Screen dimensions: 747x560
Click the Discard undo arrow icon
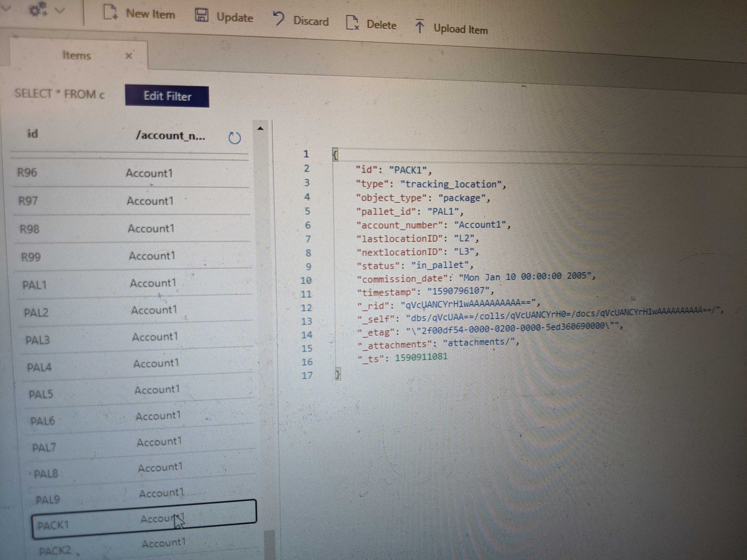(x=279, y=19)
